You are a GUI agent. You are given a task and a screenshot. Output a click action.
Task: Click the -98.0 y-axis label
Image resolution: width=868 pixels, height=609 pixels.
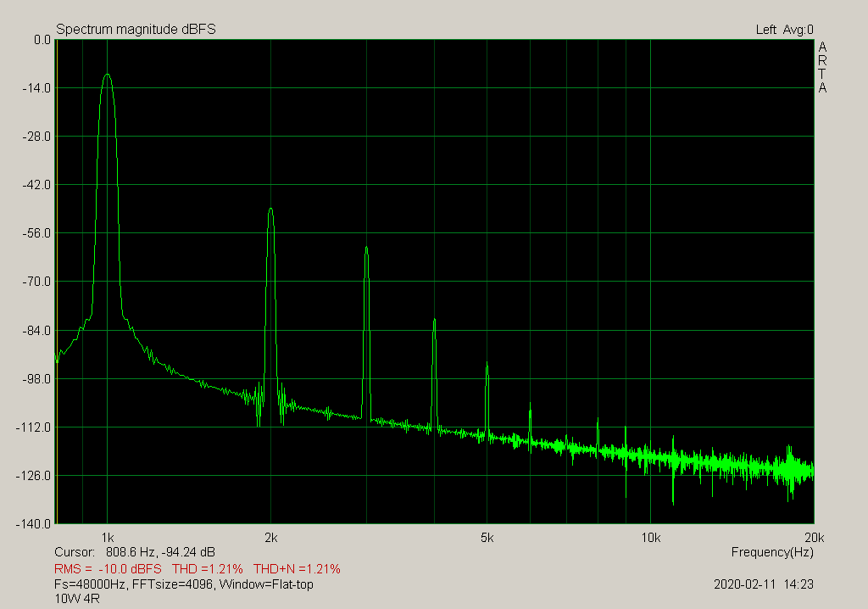36,379
